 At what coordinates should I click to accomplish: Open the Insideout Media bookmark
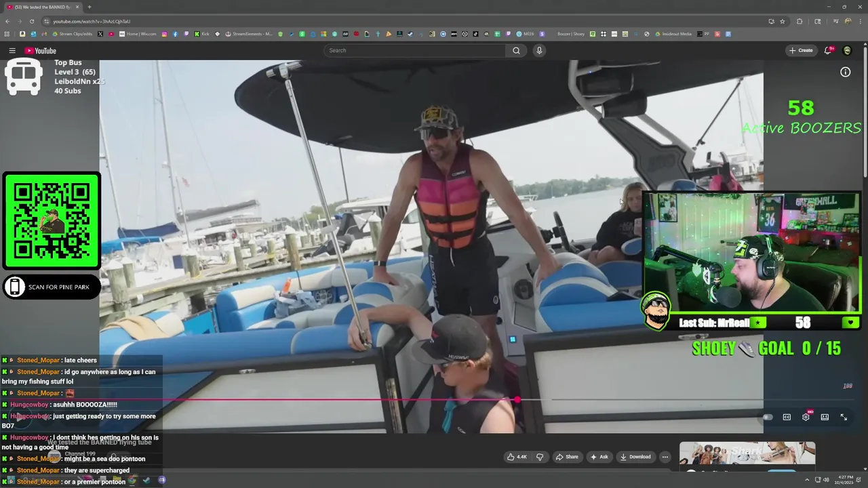(673, 34)
